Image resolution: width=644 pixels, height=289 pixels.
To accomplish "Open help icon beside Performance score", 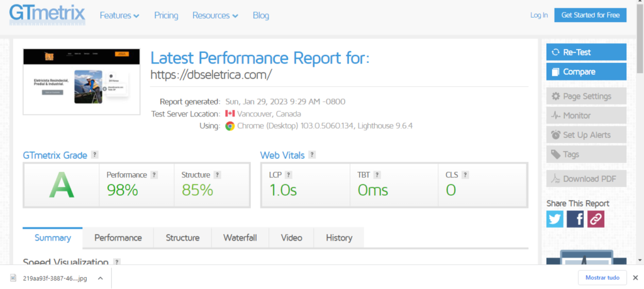I will [x=154, y=175].
